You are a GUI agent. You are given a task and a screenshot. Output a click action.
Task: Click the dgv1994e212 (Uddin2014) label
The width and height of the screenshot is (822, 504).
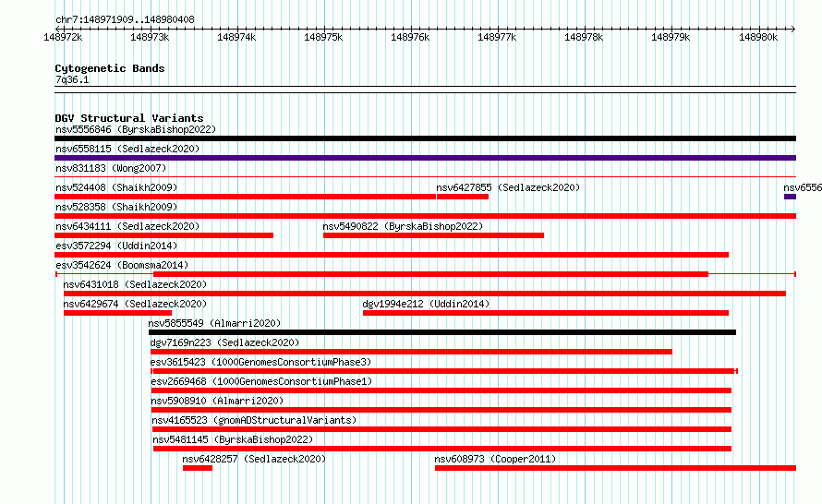426,304
